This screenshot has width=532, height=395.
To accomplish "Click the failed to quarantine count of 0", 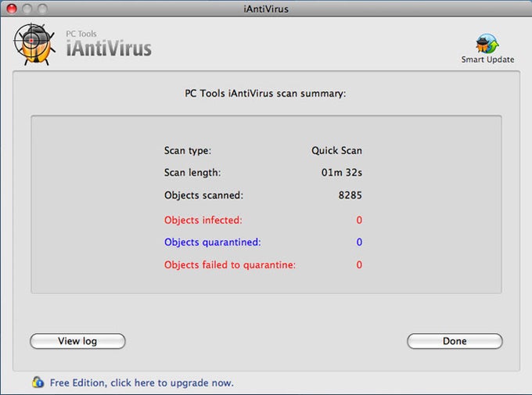I will (359, 264).
